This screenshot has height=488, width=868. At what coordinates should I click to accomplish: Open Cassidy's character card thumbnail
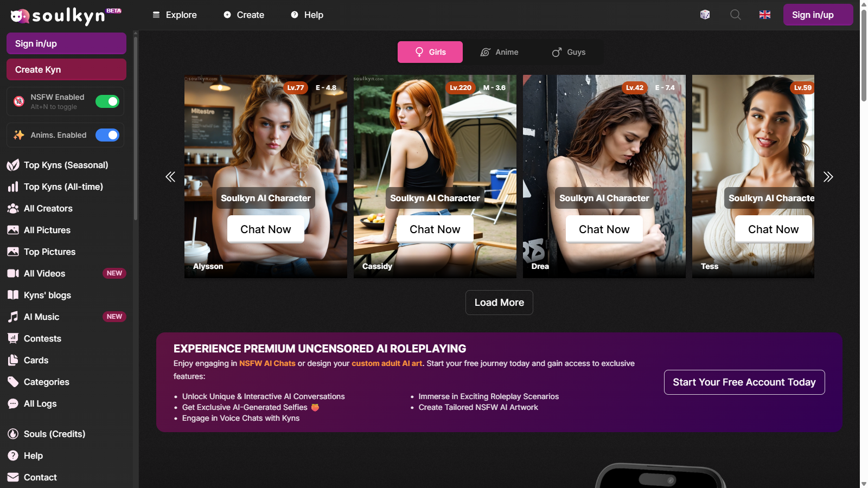435,136
